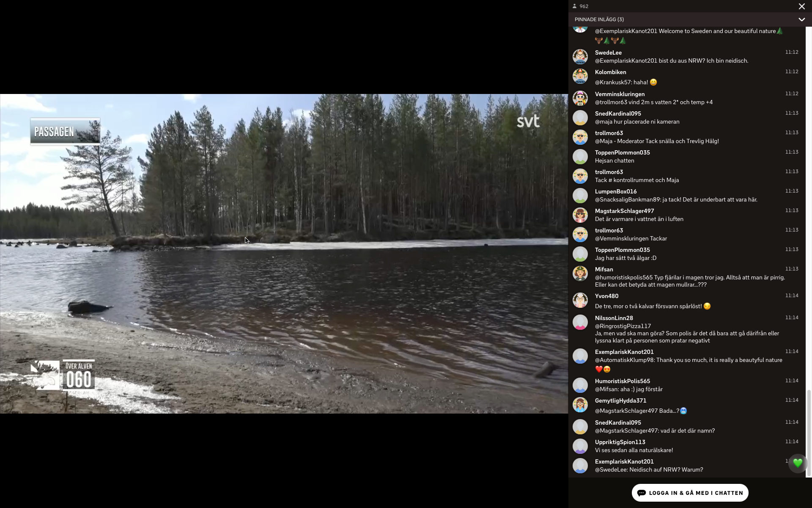The image size is (812, 508).
Task: Click the username trollmor63 in Tack # kontrollrummet message
Action: click(609, 172)
